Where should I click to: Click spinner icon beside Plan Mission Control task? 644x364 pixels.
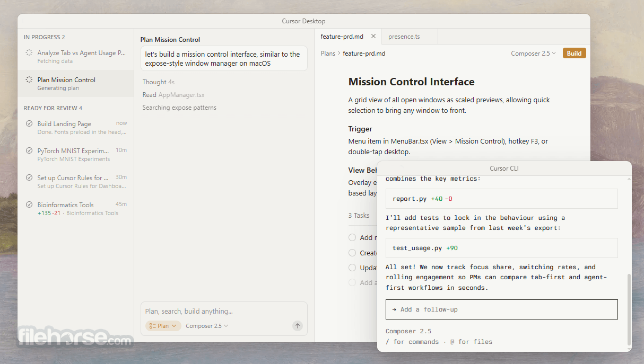coord(29,80)
